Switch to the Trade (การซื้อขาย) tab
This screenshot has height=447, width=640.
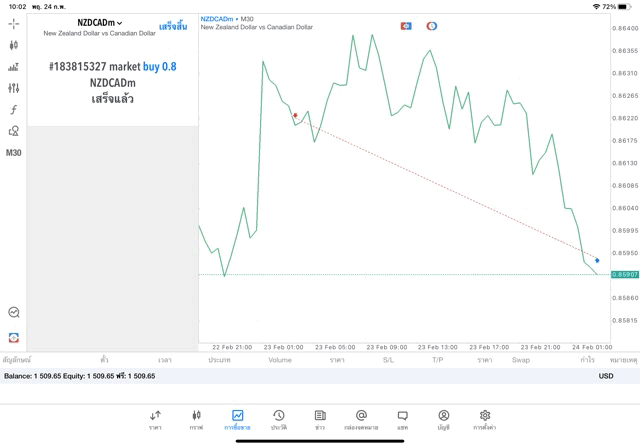(x=237, y=419)
